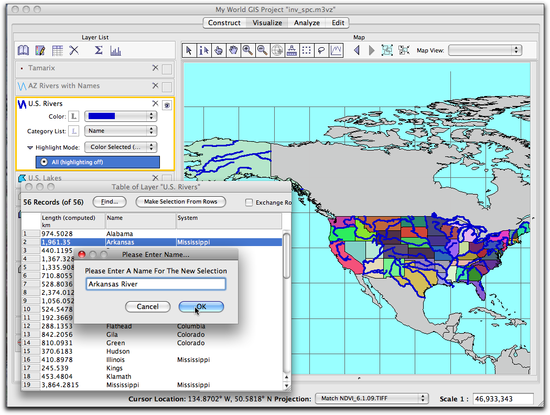The height and width of the screenshot is (415, 550).
Task: Toggle Tamarix layer visibility checkbox
Action: click(x=167, y=69)
